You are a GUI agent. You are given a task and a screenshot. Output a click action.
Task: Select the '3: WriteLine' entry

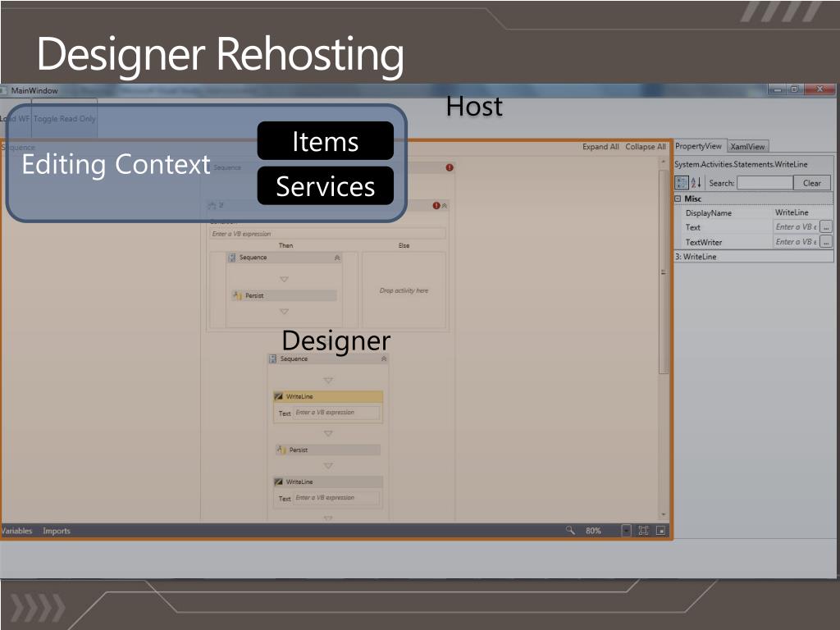[753, 257]
